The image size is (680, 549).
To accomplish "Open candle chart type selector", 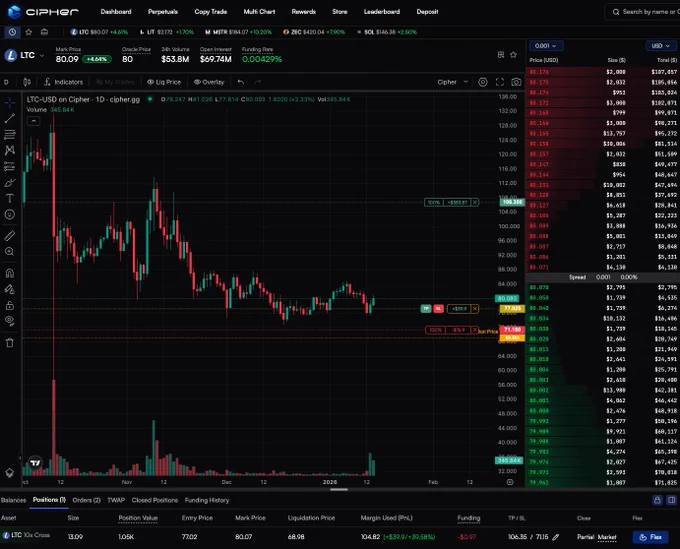I will click(x=27, y=82).
